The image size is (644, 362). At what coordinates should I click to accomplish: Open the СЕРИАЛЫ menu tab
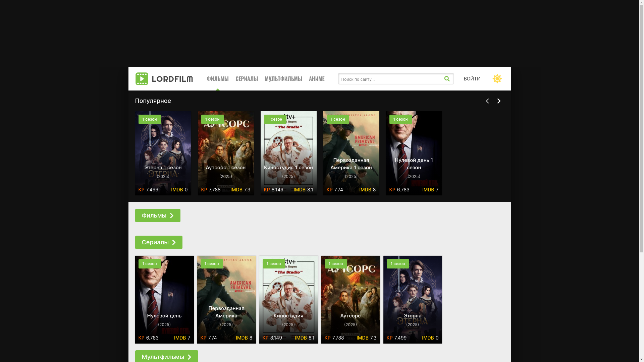[x=247, y=79]
